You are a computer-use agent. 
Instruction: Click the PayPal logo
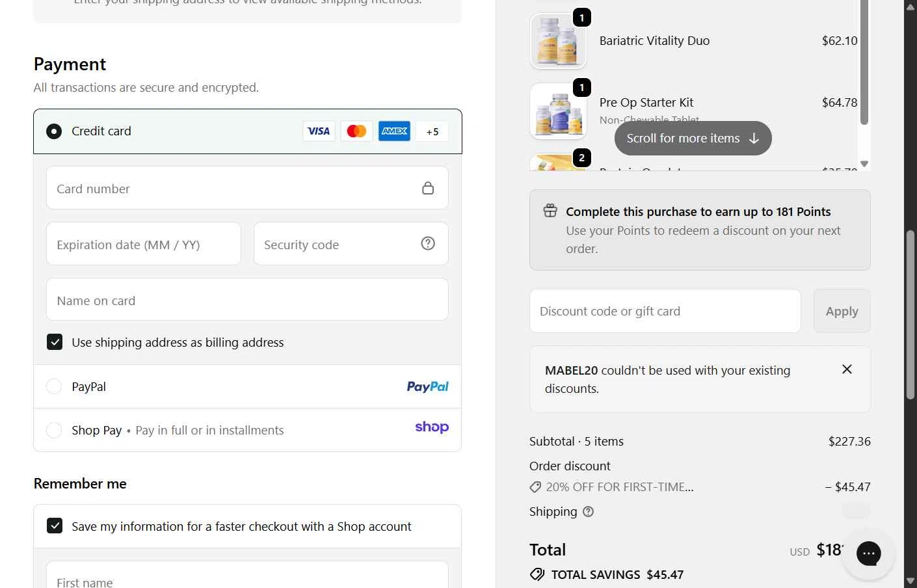tap(427, 386)
